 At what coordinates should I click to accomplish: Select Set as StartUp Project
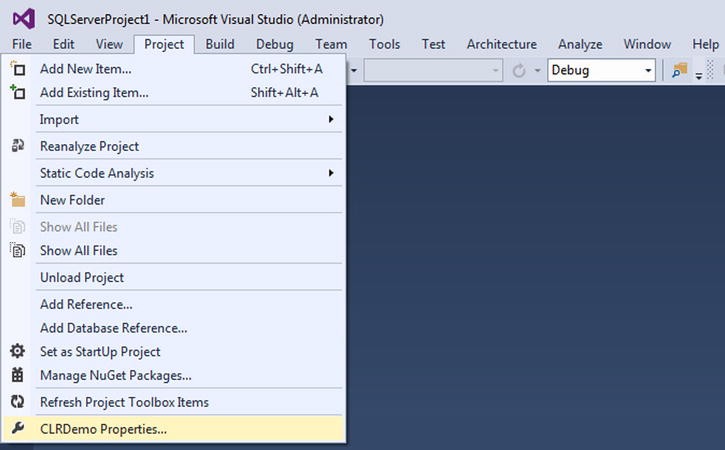(x=174, y=351)
